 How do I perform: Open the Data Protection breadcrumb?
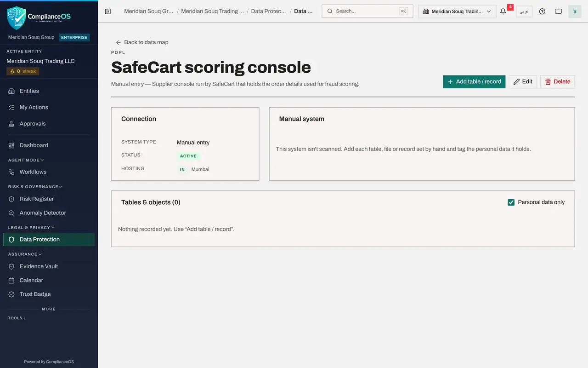point(269,11)
